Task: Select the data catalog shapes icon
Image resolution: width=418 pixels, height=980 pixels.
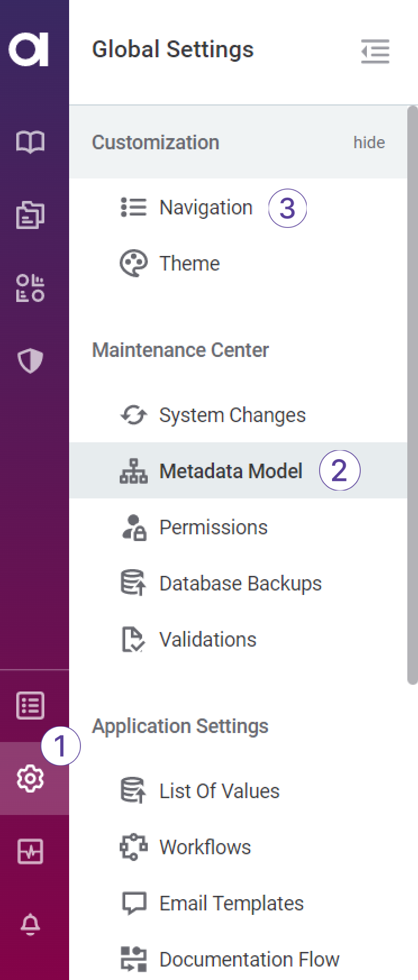Action: coord(30,288)
